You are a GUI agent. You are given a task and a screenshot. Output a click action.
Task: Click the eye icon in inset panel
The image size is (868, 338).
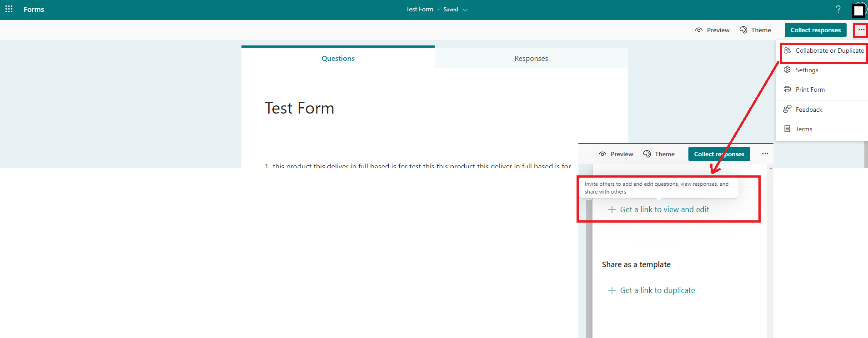(602, 154)
